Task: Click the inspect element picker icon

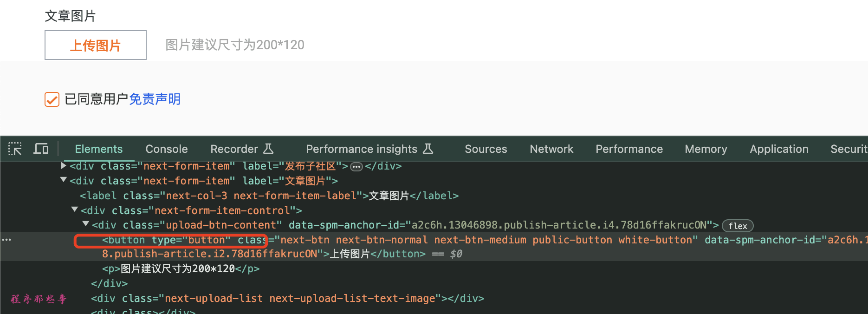Action: pyautogui.click(x=15, y=149)
